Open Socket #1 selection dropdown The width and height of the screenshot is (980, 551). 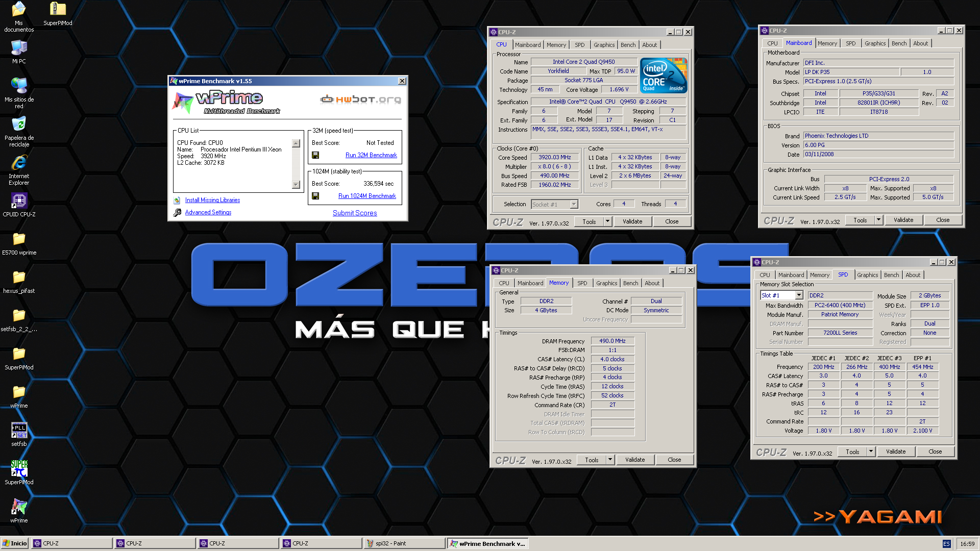click(554, 204)
